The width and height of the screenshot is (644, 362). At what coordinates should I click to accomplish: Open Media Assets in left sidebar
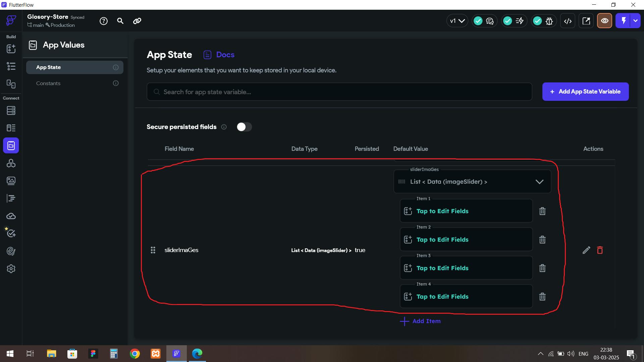coord(11,181)
